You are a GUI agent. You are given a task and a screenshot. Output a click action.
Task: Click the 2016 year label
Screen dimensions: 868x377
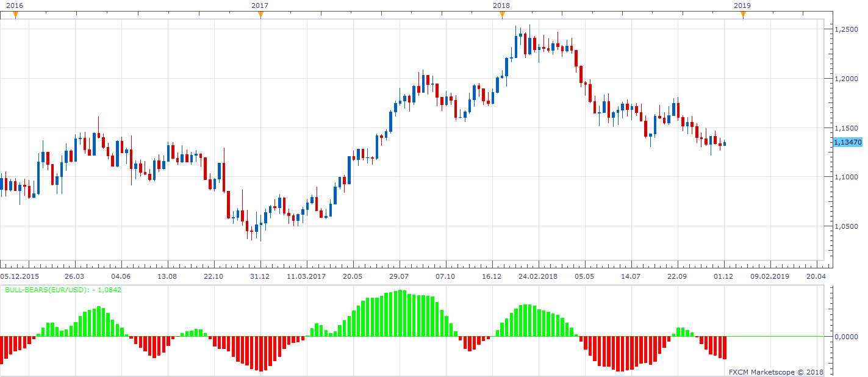13,5
